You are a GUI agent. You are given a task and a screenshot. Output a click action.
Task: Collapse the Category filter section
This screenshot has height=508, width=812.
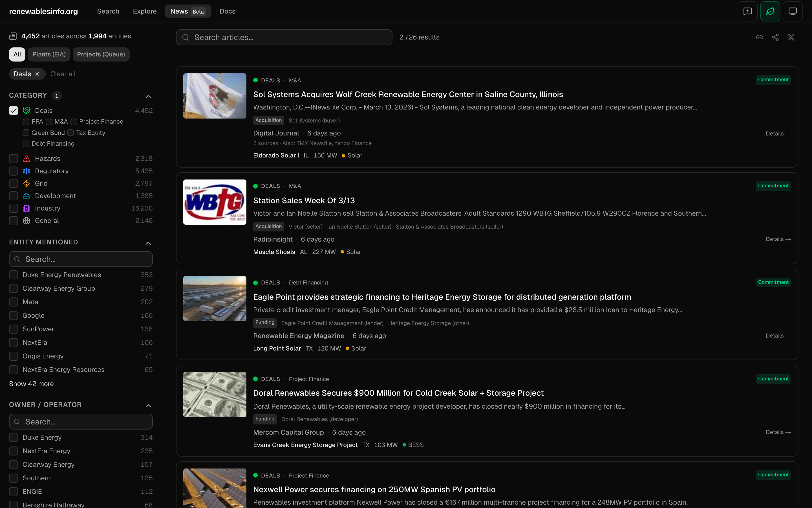pyautogui.click(x=148, y=97)
